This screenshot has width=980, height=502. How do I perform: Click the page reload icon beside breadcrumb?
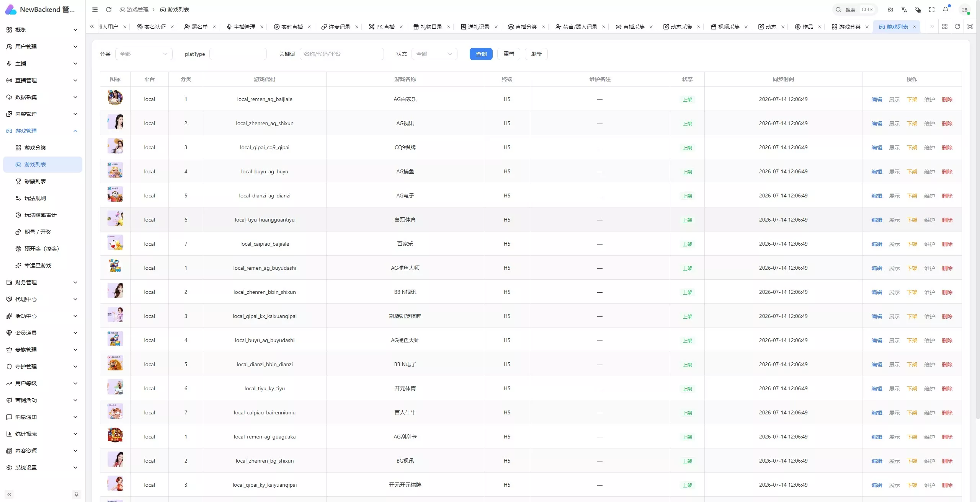point(109,10)
